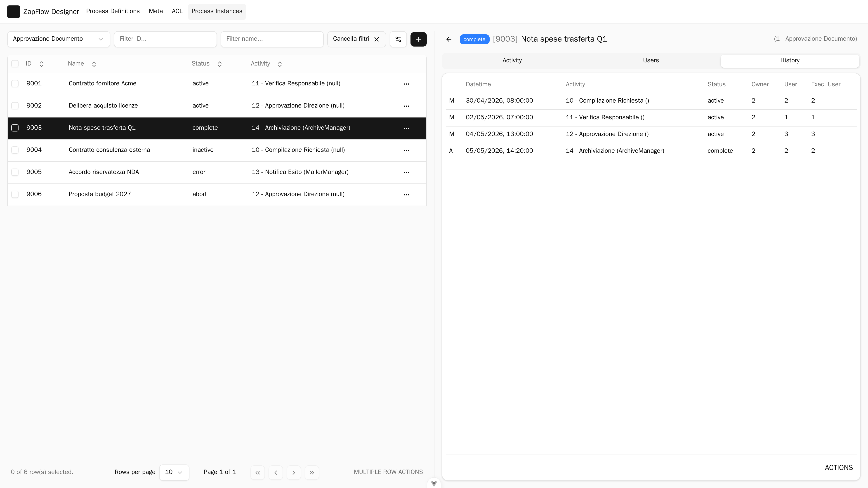Sort table by ID column arrows

pyautogui.click(x=41, y=64)
